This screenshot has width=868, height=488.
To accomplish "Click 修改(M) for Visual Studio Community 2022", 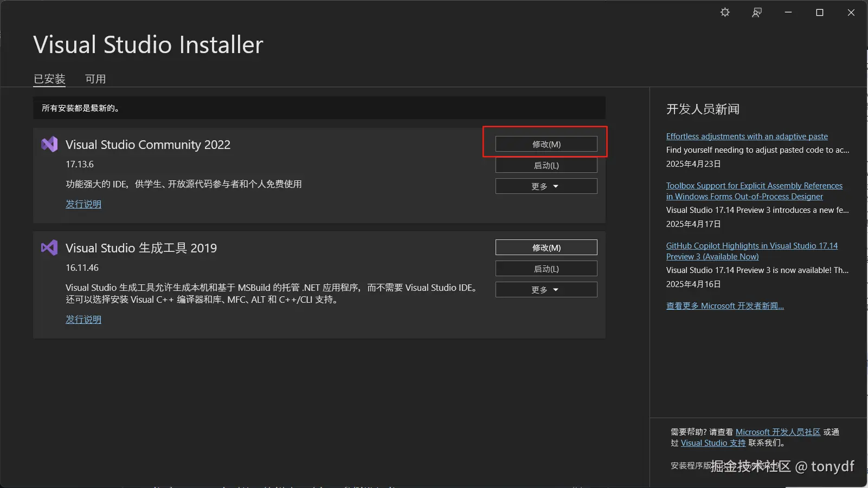I will click(x=546, y=144).
